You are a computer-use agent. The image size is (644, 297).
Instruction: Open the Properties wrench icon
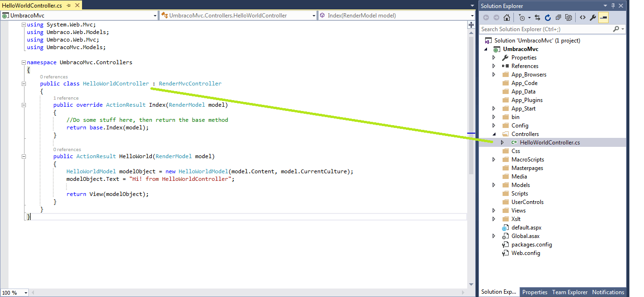click(593, 17)
